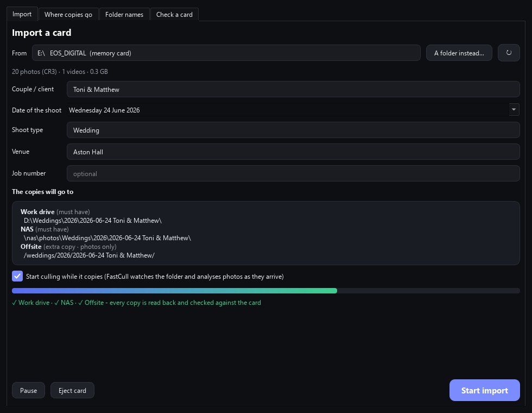Click the 20 photos (CR3) summary text

point(60,72)
